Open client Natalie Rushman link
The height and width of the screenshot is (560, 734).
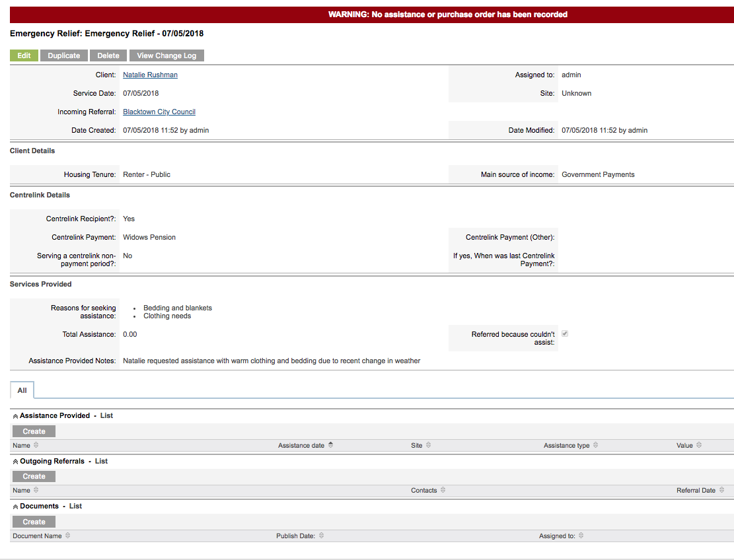click(x=150, y=75)
